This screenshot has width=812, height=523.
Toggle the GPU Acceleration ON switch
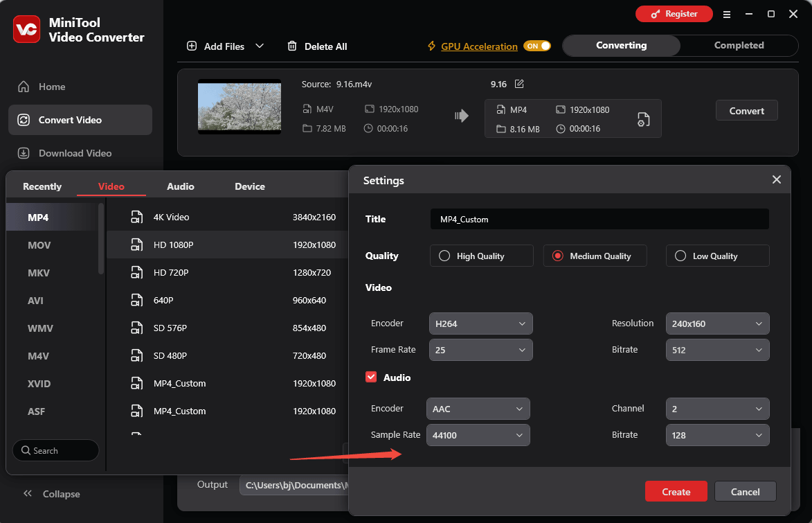point(537,46)
